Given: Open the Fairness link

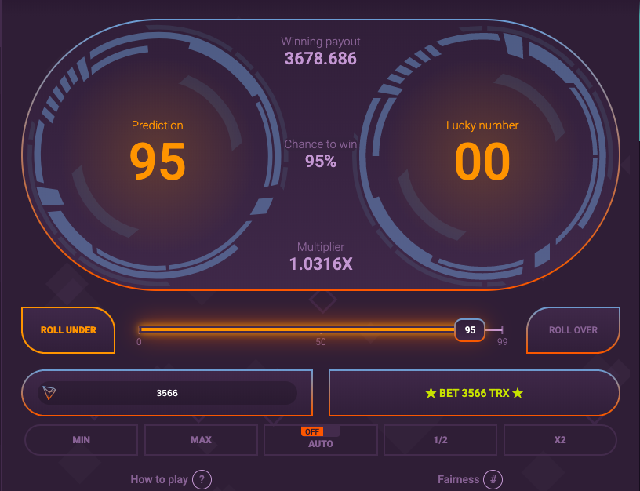Looking at the screenshot, I should pos(458,479).
